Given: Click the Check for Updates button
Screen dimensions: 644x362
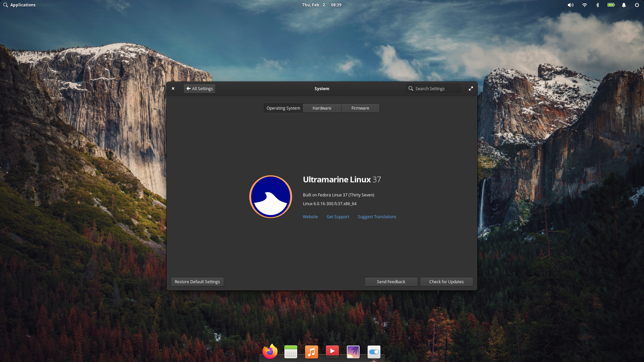Looking at the screenshot, I should tap(446, 282).
